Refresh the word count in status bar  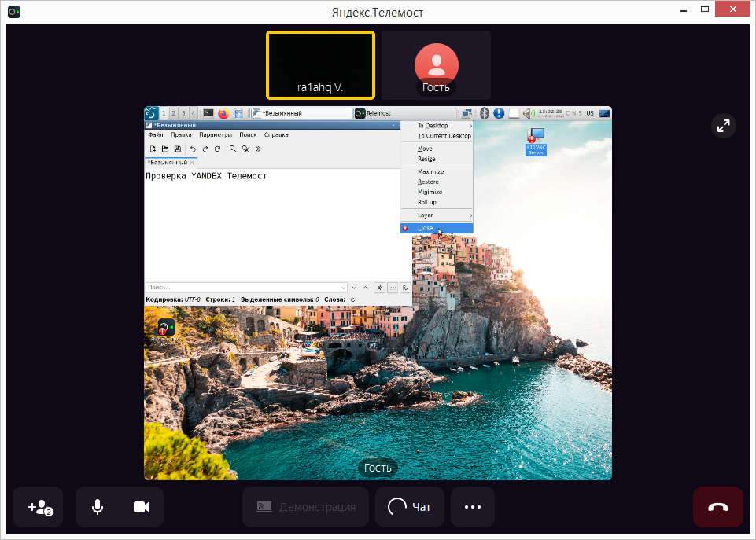click(x=352, y=299)
